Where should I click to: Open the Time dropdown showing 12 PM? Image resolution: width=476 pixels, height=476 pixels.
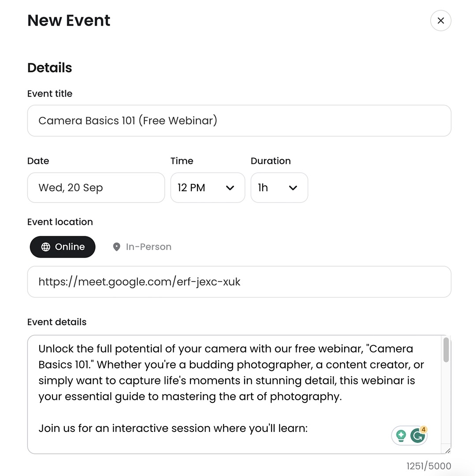[208, 188]
